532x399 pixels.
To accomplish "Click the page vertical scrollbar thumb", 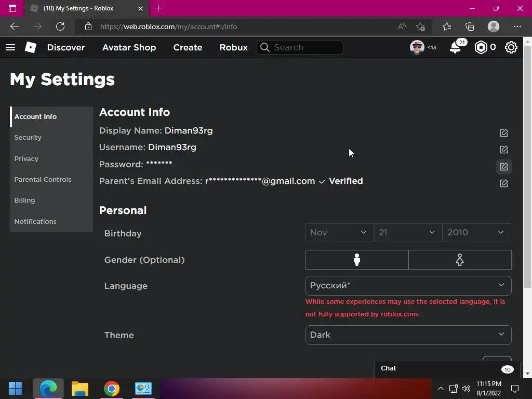I will point(527,167).
